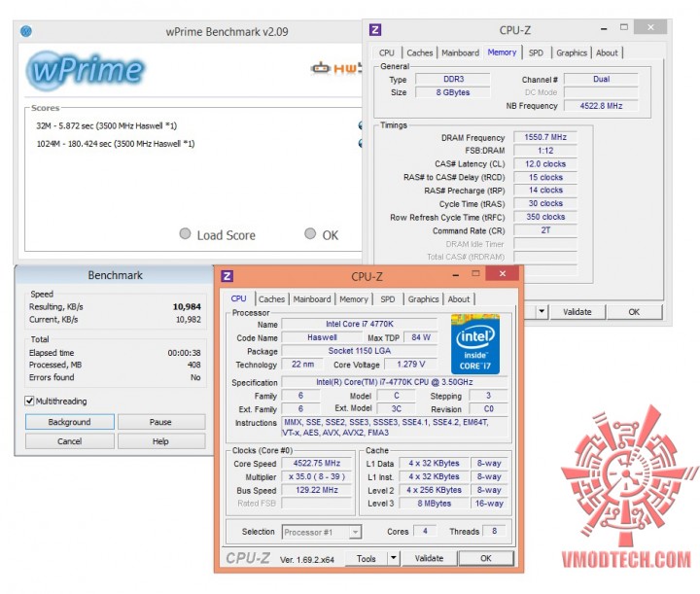Click the Resulting KB/s 10,984 value

(187, 306)
